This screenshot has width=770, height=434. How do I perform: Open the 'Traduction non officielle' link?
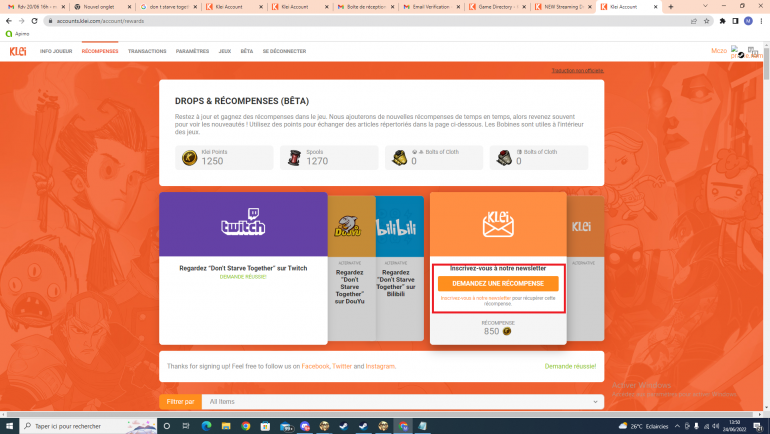578,71
